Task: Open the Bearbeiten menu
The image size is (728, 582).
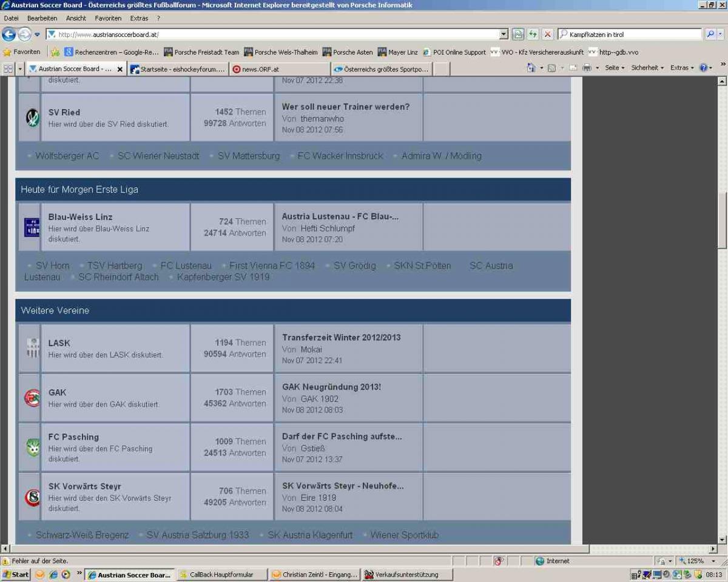Action: click(x=42, y=18)
